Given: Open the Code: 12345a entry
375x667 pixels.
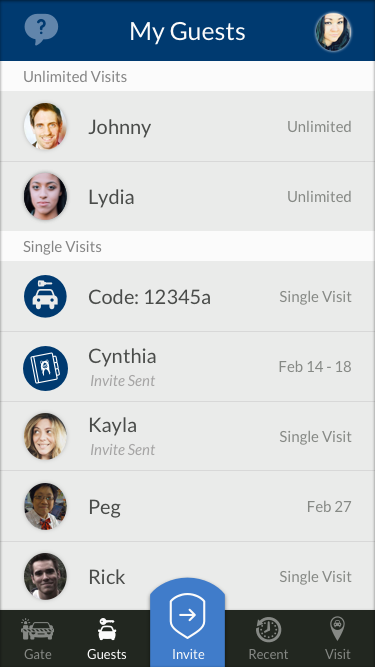Looking at the screenshot, I should (188, 296).
